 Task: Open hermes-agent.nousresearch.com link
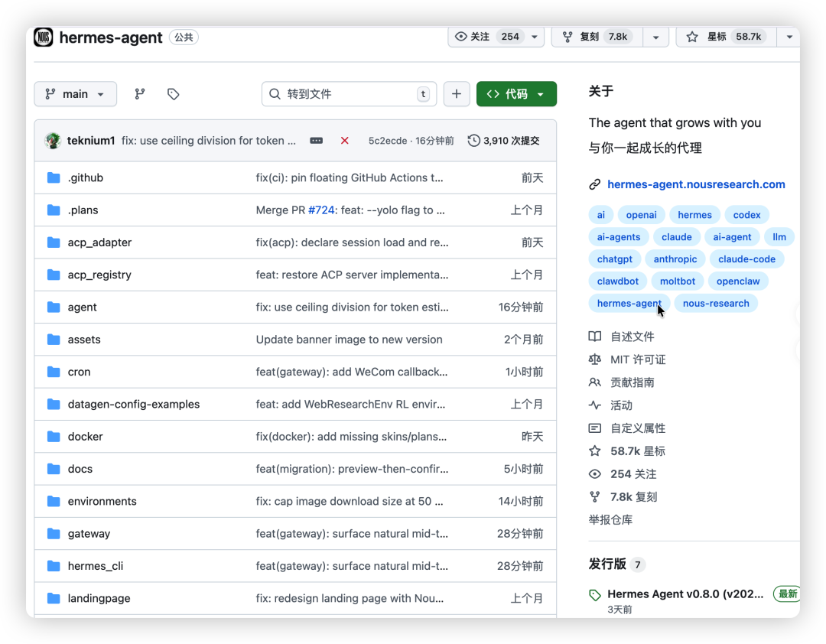696,184
